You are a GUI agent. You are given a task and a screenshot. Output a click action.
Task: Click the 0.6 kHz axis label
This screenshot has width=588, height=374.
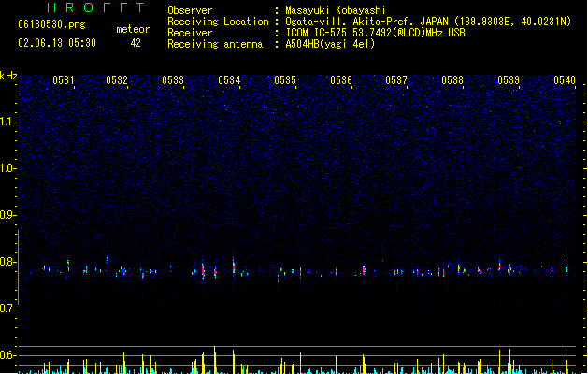point(7,355)
